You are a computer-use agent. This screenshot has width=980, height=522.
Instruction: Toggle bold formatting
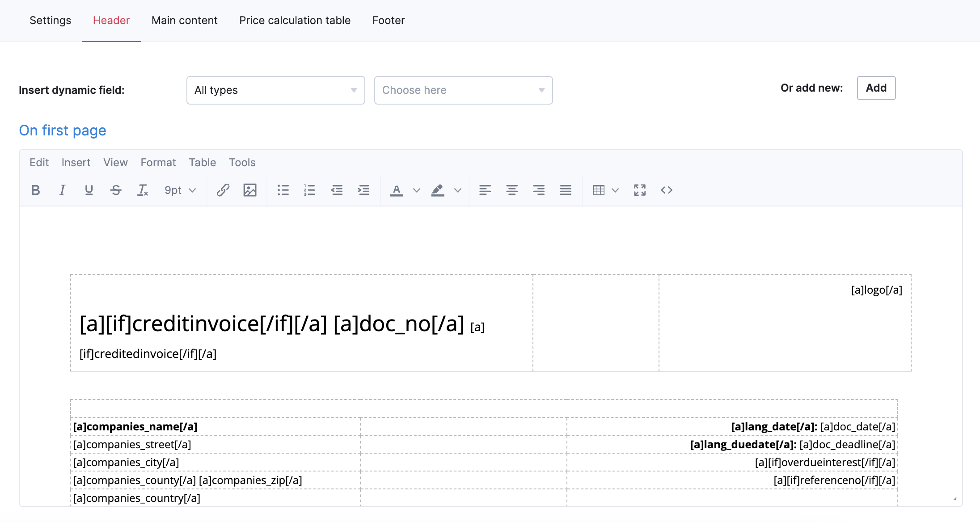point(36,190)
